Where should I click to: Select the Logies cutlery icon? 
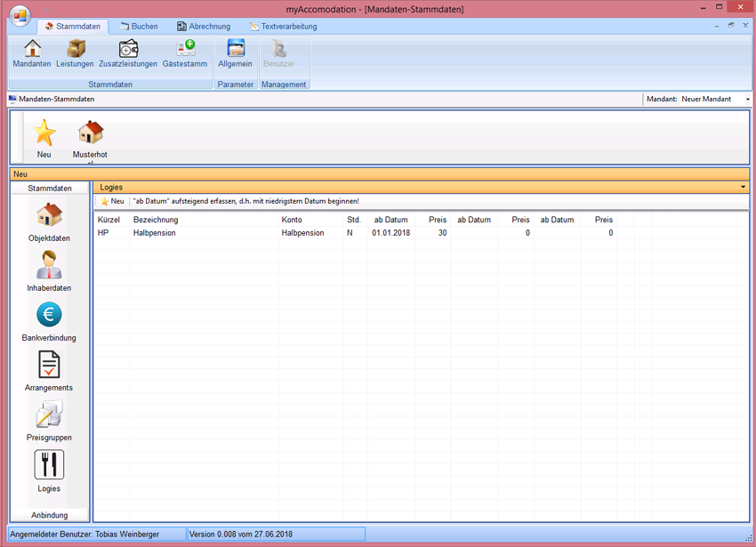(49, 471)
